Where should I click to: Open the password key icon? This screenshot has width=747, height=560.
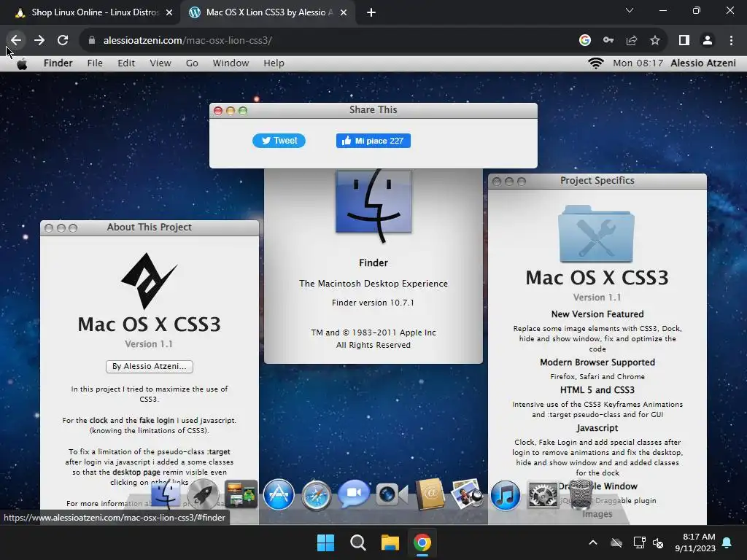(x=608, y=41)
